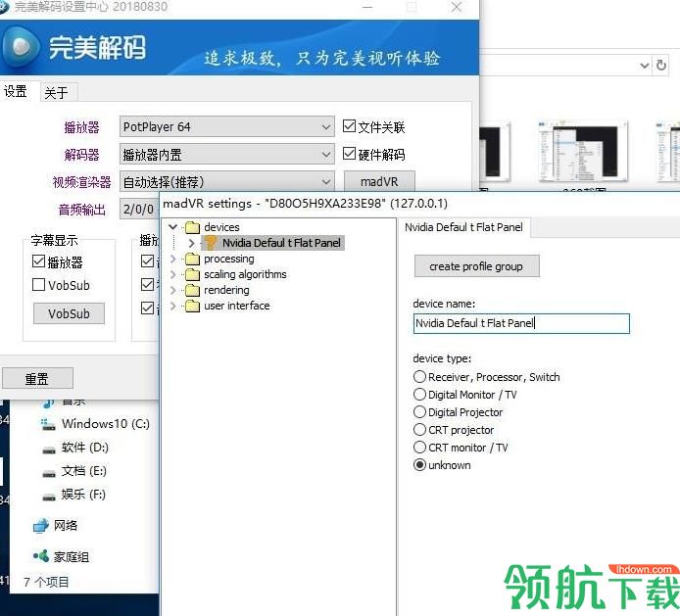The image size is (680, 616).
Task: Click the 完美解码 logo icon
Action: (x=21, y=48)
